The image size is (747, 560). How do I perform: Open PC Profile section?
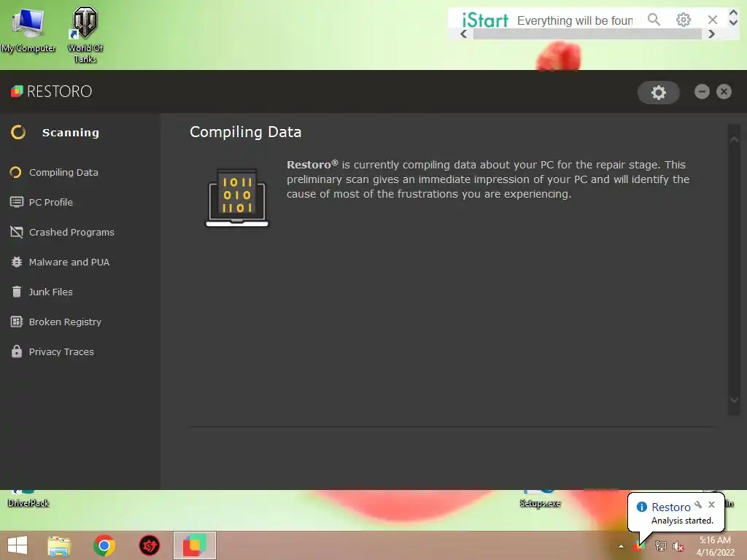click(50, 203)
